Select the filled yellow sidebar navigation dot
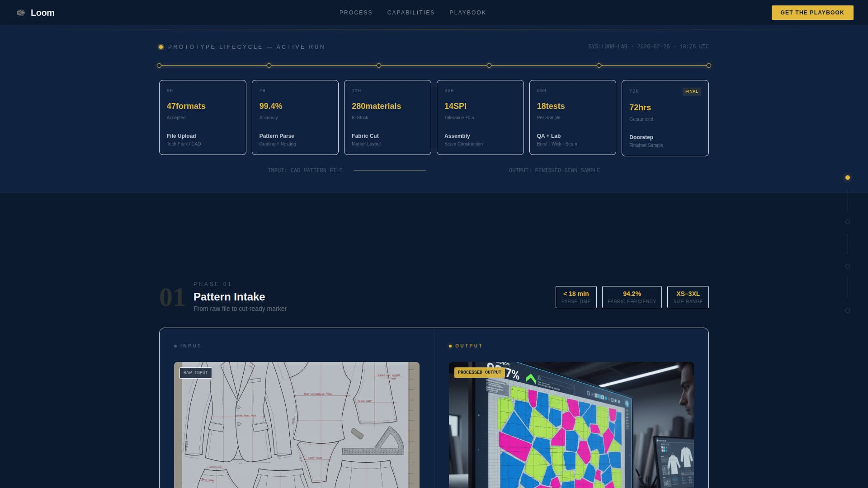Screen dimensions: 868x488 tap(848, 178)
